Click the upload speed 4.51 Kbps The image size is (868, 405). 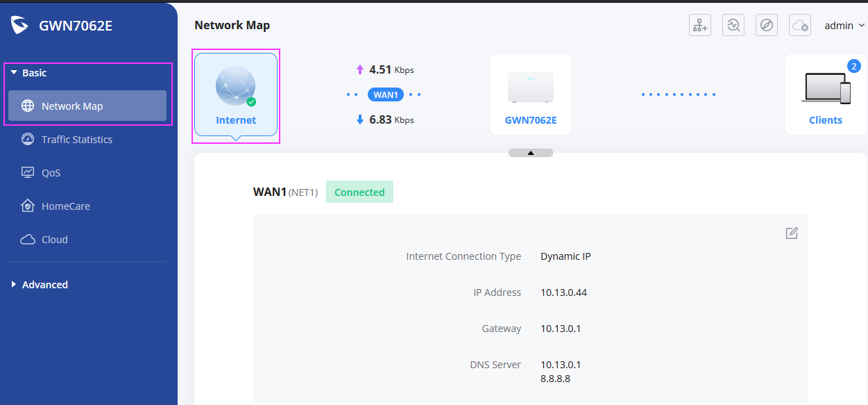pyautogui.click(x=391, y=69)
